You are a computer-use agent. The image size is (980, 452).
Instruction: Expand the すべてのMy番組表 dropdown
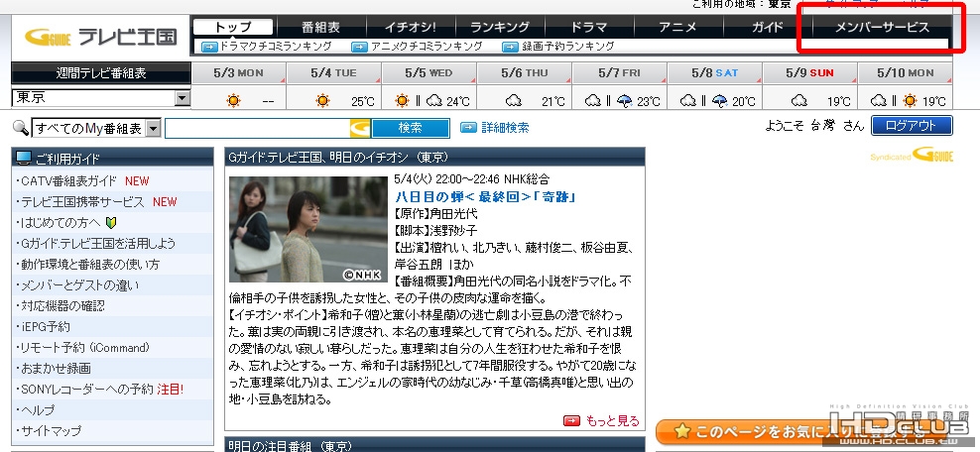pyautogui.click(x=96, y=129)
